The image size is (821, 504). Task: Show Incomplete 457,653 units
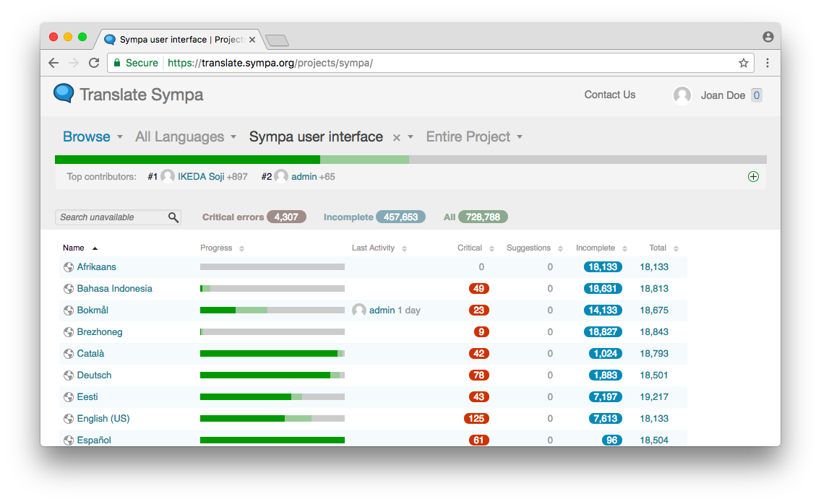coord(374,217)
